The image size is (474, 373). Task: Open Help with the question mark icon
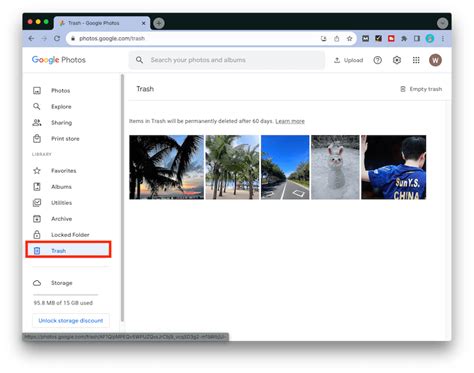tap(377, 60)
